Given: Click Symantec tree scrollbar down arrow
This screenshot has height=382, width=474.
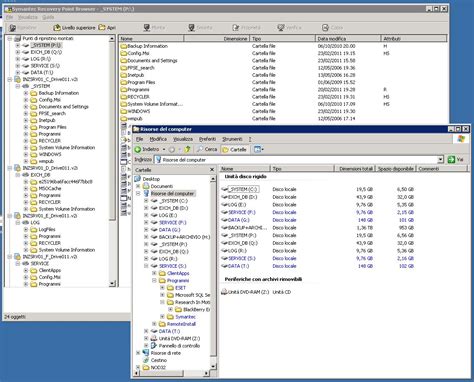Looking at the screenshot, I should (x=112, y=284).
